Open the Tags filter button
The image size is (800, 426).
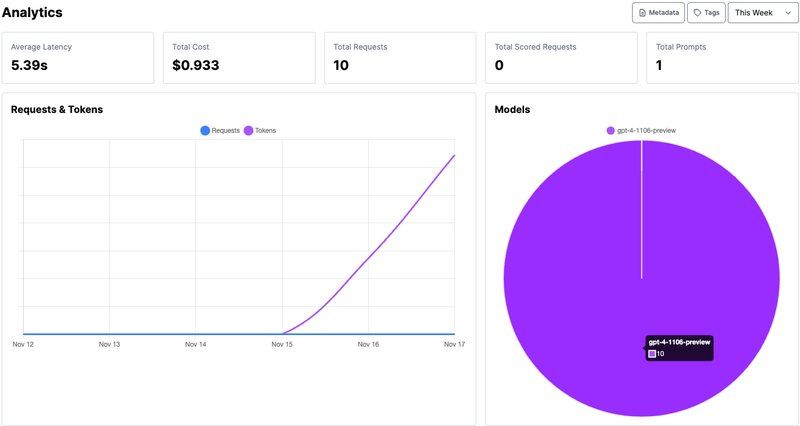pos(706,13)
